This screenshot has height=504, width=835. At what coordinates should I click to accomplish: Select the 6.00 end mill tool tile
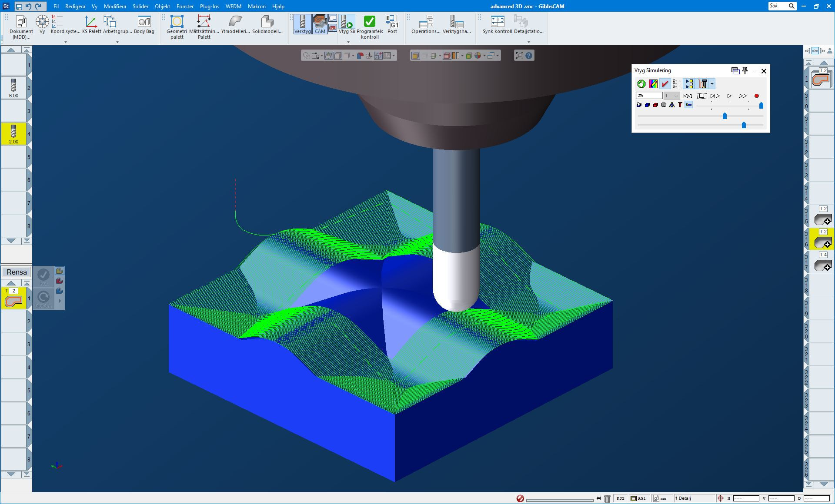tap(13, 88)
